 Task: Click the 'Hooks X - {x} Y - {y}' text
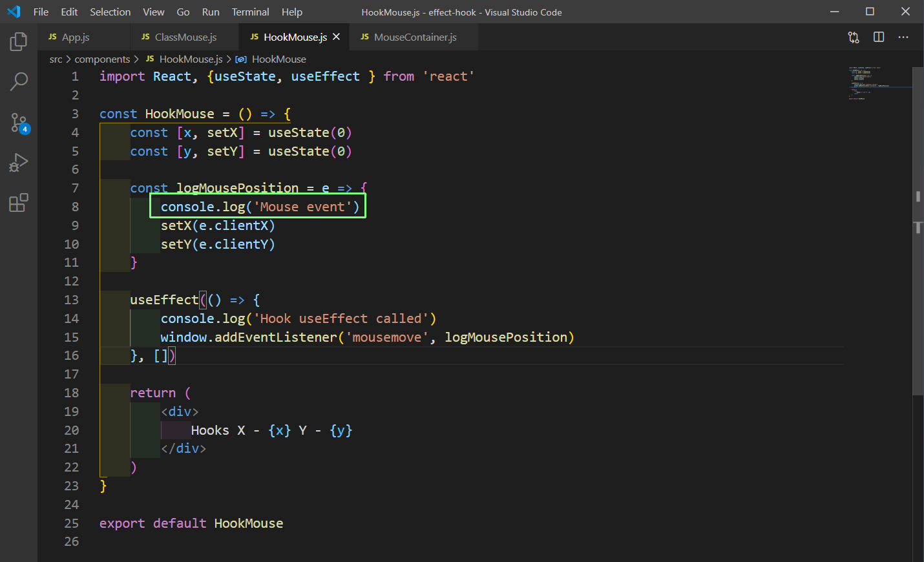click(271, 430)
